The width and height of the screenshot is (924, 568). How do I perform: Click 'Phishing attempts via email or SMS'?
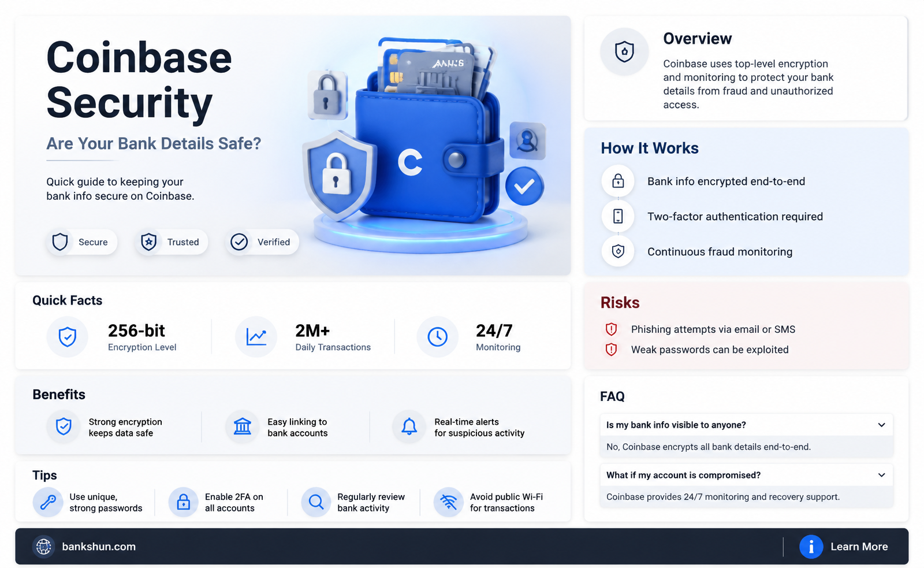click(x=713, y=329)
